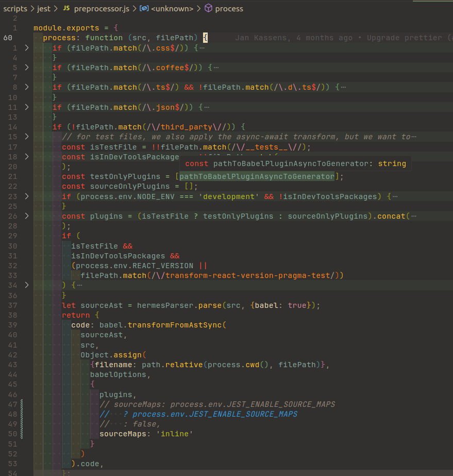This screenshot has height=476, width=453.
Task: Collapse the coffee match block at line 5
Action: click(27, 67)
